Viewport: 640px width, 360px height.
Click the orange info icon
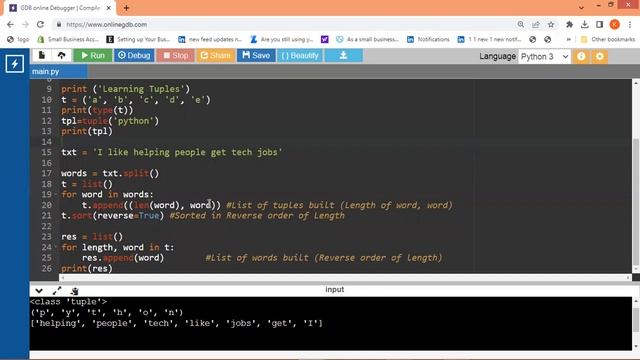[x=581, y=56]
